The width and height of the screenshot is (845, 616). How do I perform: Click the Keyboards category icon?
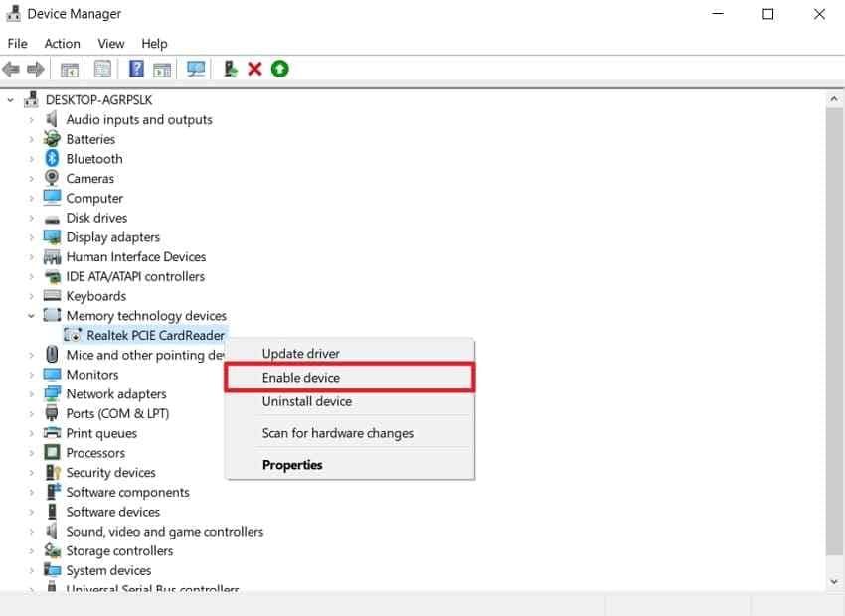pos(52,296)
